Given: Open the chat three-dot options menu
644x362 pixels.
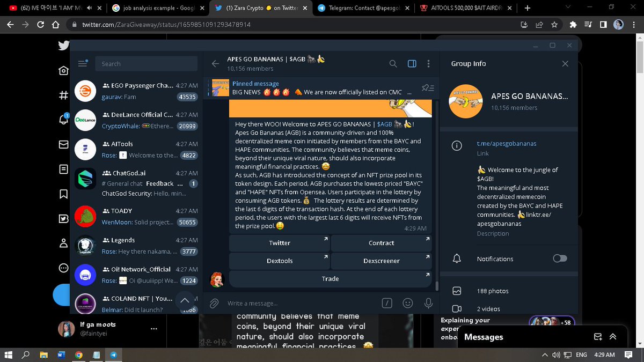Looking at the screenshot, I should point(428,63).
